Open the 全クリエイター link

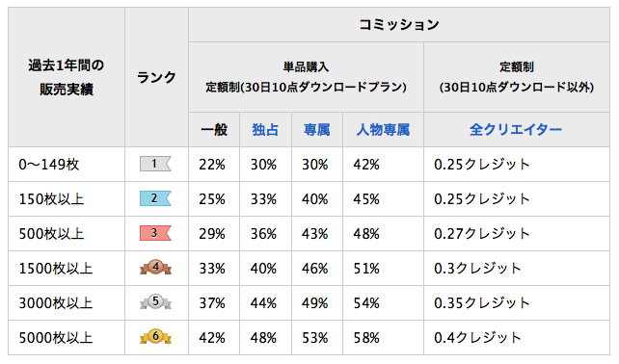[516, 130]
